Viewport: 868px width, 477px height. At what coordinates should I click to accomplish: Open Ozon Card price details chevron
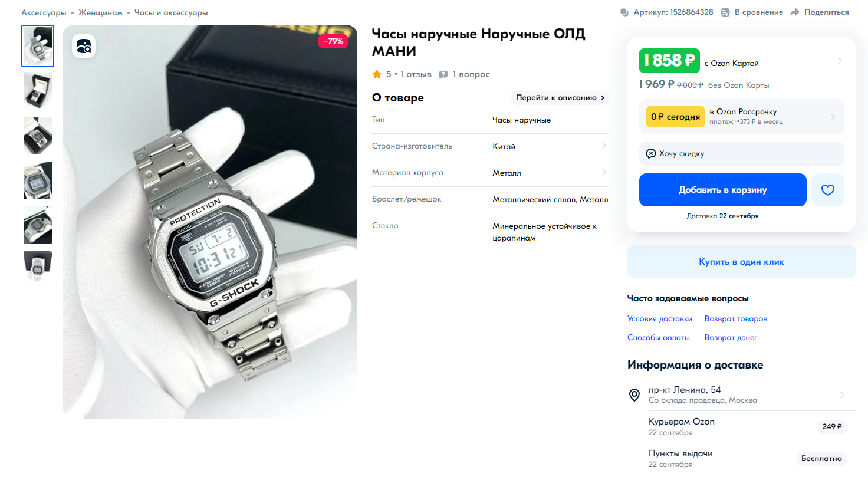[x=840, y=61]
